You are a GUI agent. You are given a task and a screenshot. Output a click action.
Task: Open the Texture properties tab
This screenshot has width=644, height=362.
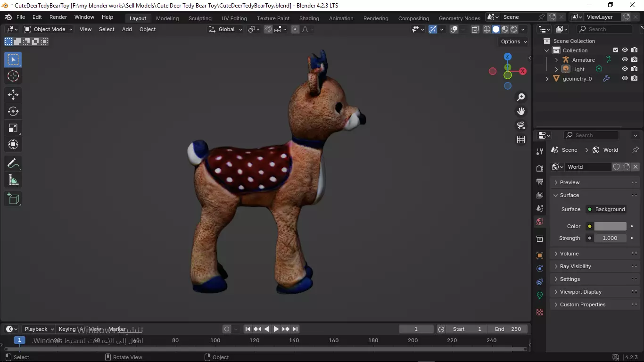(x=540, y=312)
